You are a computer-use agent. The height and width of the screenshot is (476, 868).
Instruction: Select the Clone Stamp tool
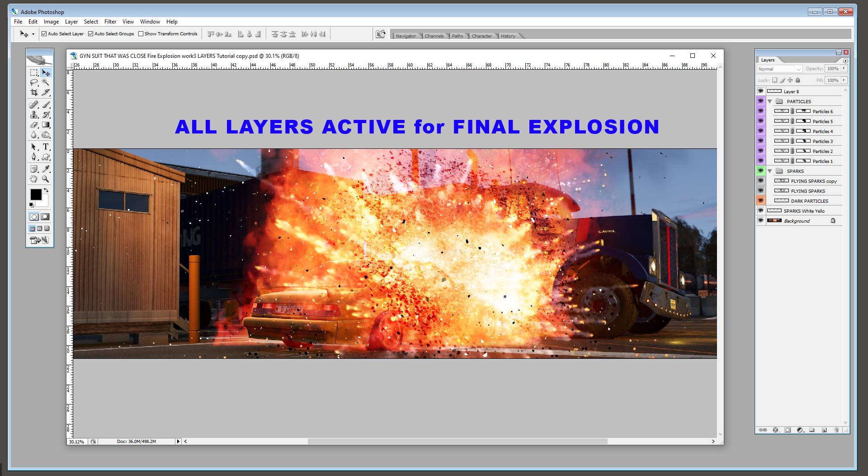34,114
